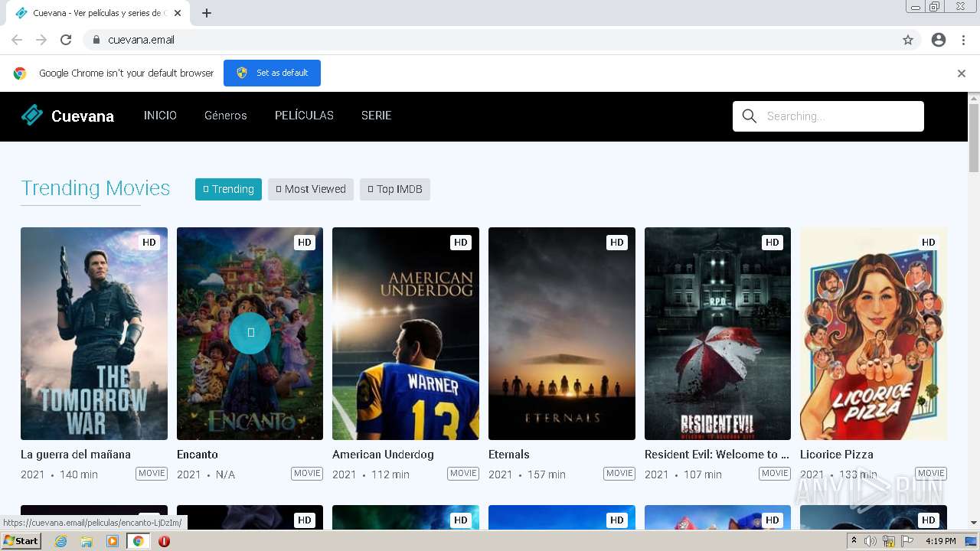Bookmark this page with the star icon
Viewport: 980px width, 551px height.
pyautogui.click(x=908, y=40)
